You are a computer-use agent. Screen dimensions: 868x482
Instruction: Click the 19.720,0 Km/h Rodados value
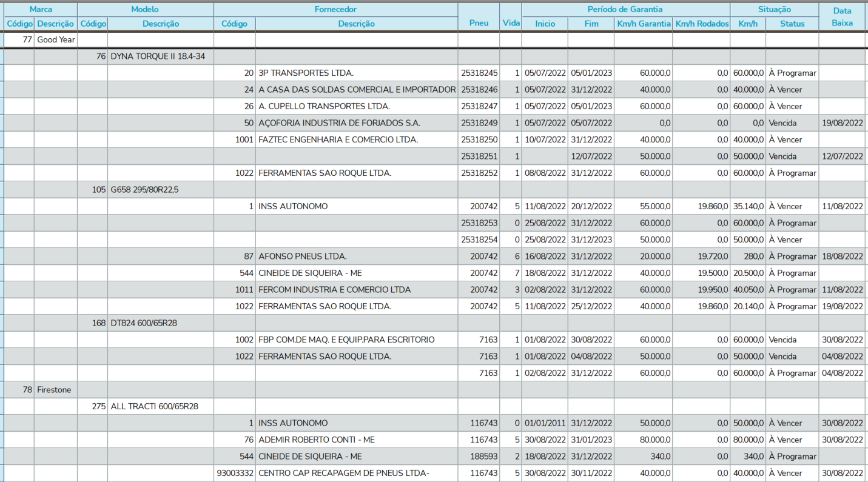(713, 256)
